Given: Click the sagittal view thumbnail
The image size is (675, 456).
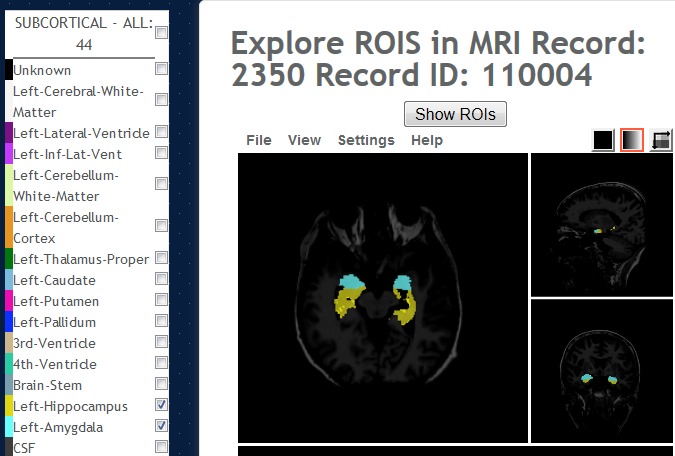Looking at the screenshot, I should point(602,224).
